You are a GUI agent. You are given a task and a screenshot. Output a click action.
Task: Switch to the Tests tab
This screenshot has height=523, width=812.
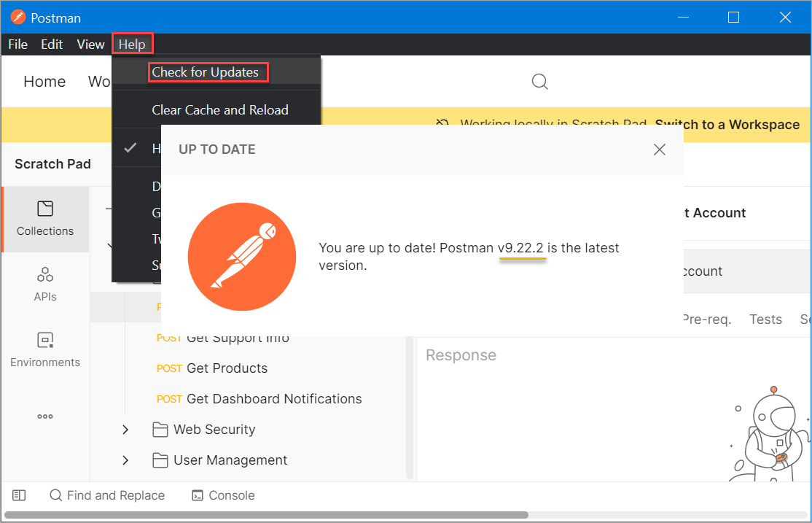click(765, 319)
